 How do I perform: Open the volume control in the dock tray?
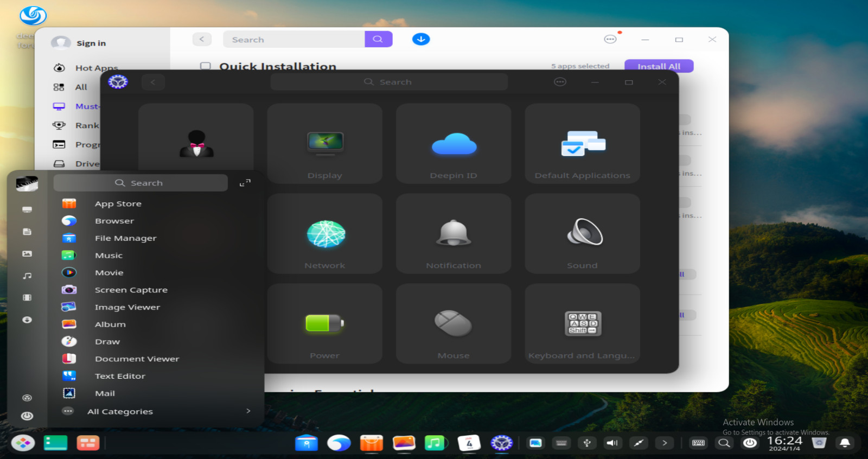coord(612,443)
